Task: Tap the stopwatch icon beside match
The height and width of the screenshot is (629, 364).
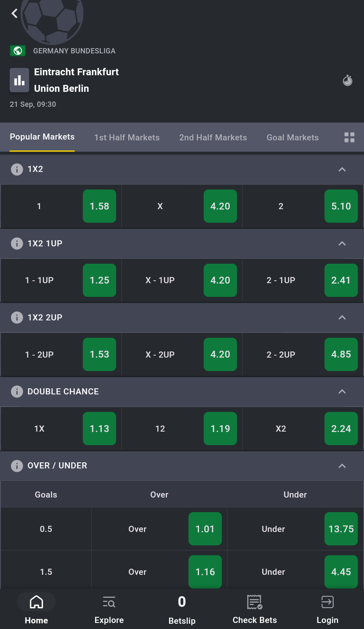Action: 348,80
